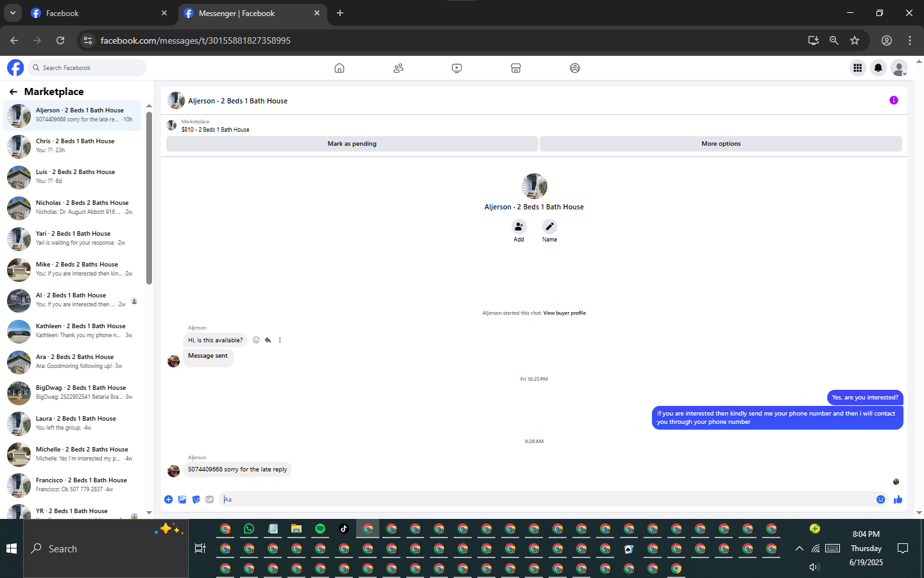This screenshot has height=578, width=924.
Task: Open a new browser tab
Action: 340,13
